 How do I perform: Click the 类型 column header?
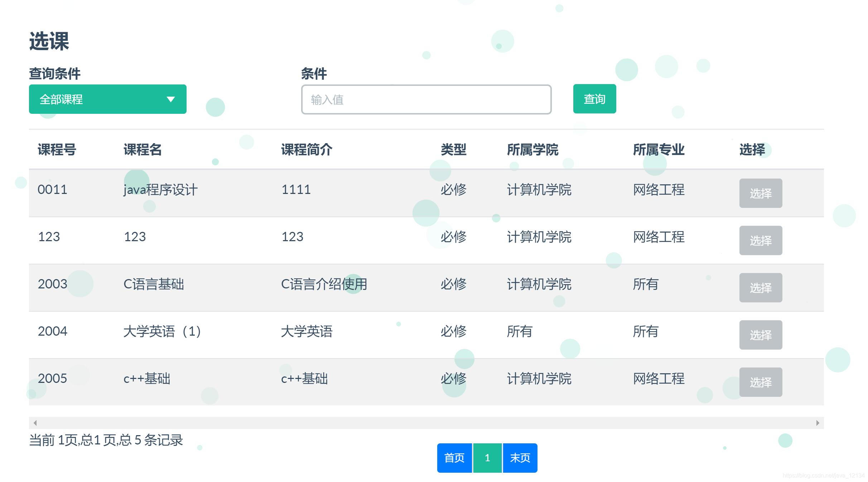pos(453,150)
